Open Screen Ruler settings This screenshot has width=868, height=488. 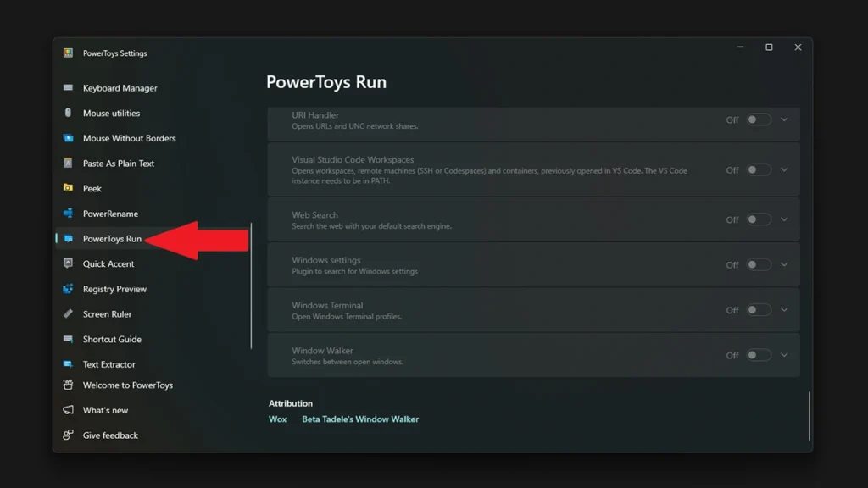tap(107, 314)
